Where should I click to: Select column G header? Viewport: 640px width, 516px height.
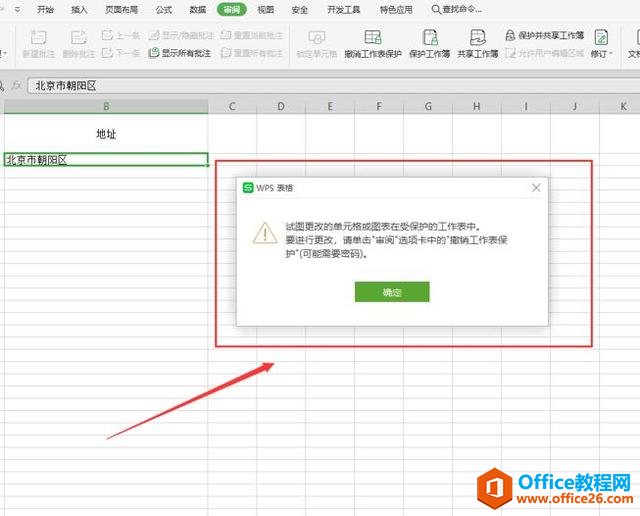(x=428, y=107)
